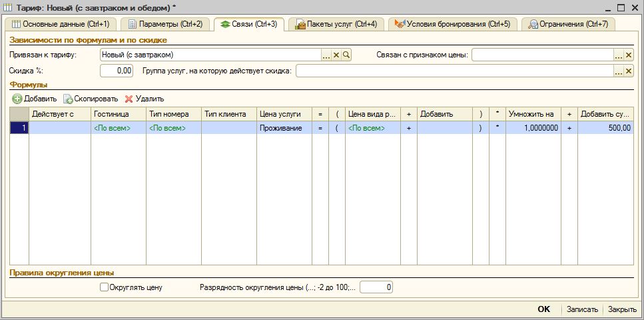Viewport: 644px width, 320px height.
Task: Select the Связи tab
Action: click(x=249, y=24)
